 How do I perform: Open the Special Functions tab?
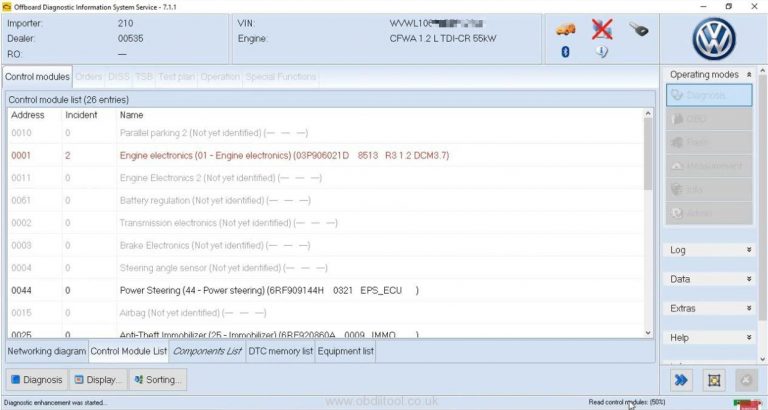(281, 77)
